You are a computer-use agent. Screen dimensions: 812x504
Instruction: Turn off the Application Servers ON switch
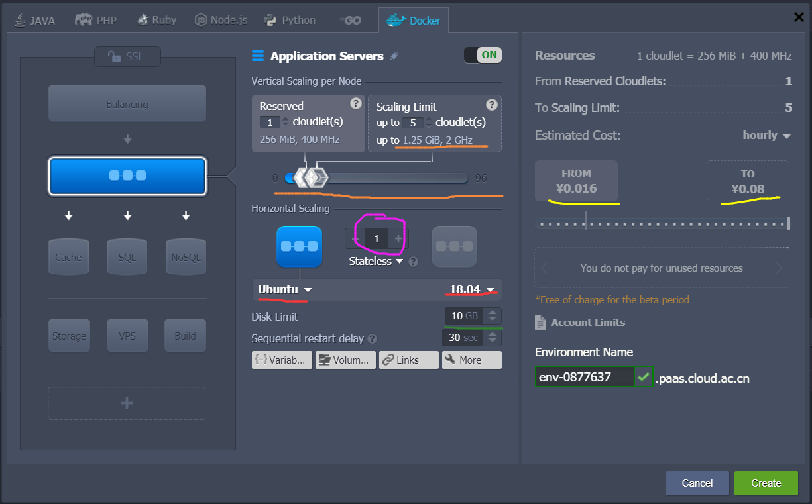(x=483, y=55)
